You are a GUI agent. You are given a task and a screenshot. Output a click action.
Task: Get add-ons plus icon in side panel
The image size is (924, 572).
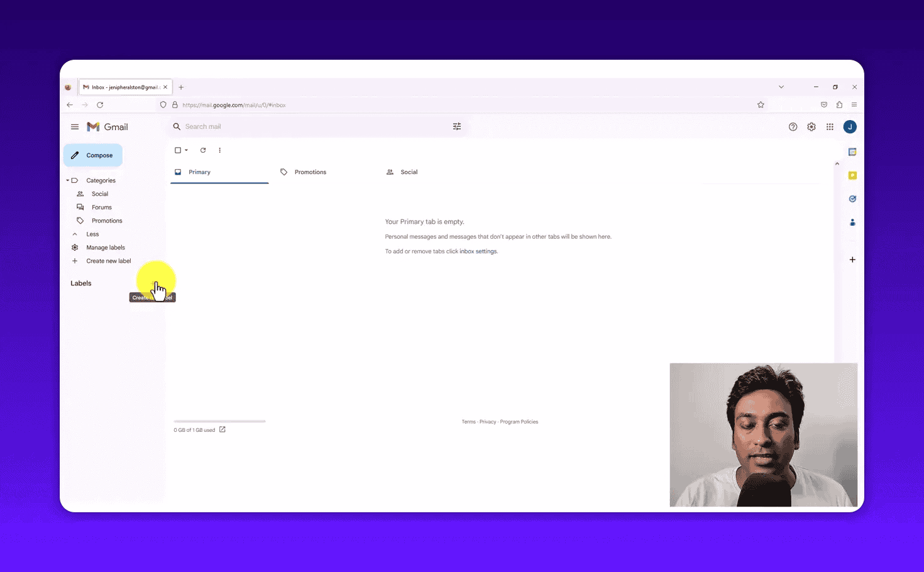pyautogui.click(x=852, y=260)
